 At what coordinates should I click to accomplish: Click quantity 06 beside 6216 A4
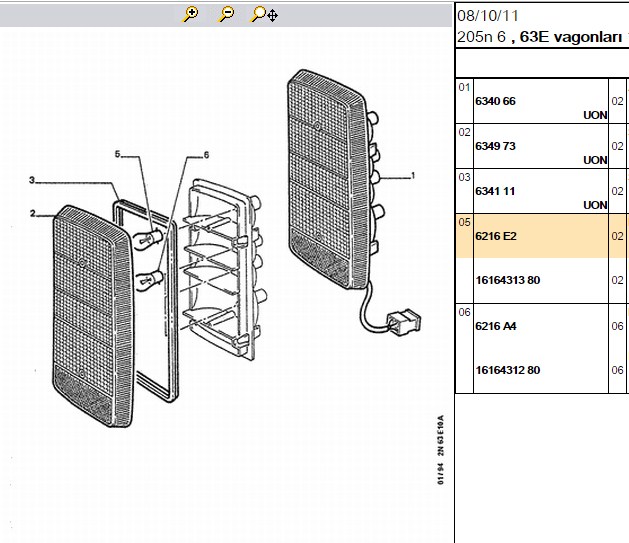[617, 326]
